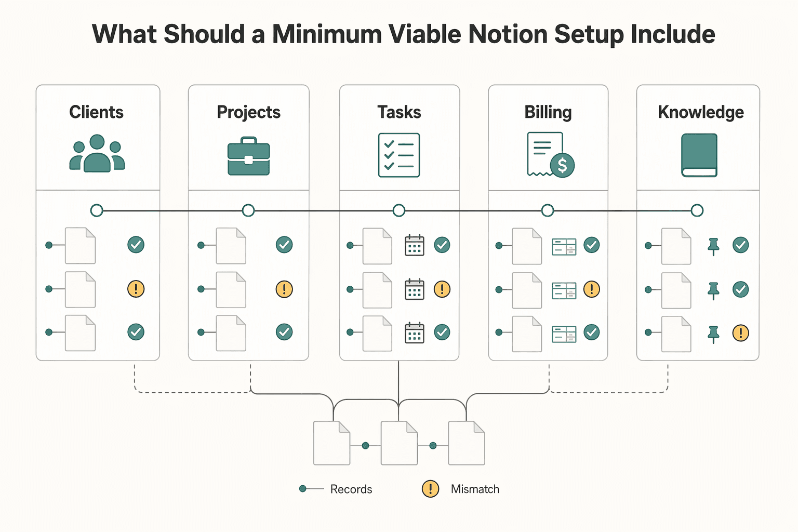
Task: Click the title What Should a Minimum Viable Notion Setup Include
Action: click(404, 34)
